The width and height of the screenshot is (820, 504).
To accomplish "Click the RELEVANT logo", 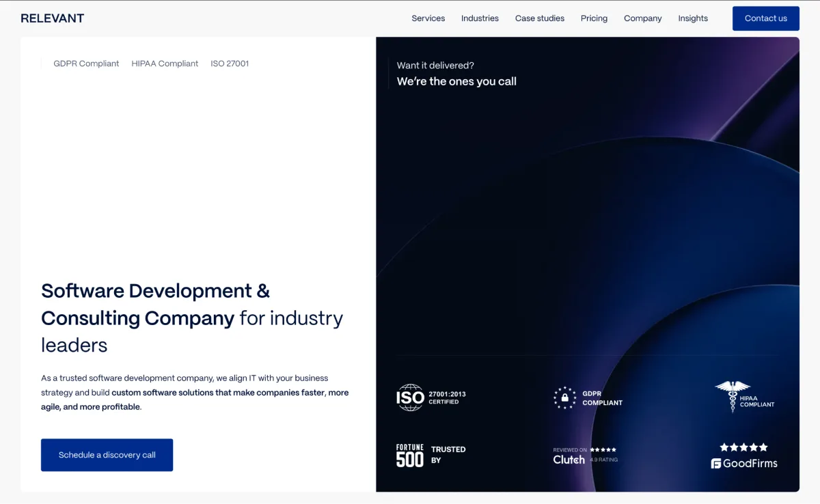I will pos(52,18).
